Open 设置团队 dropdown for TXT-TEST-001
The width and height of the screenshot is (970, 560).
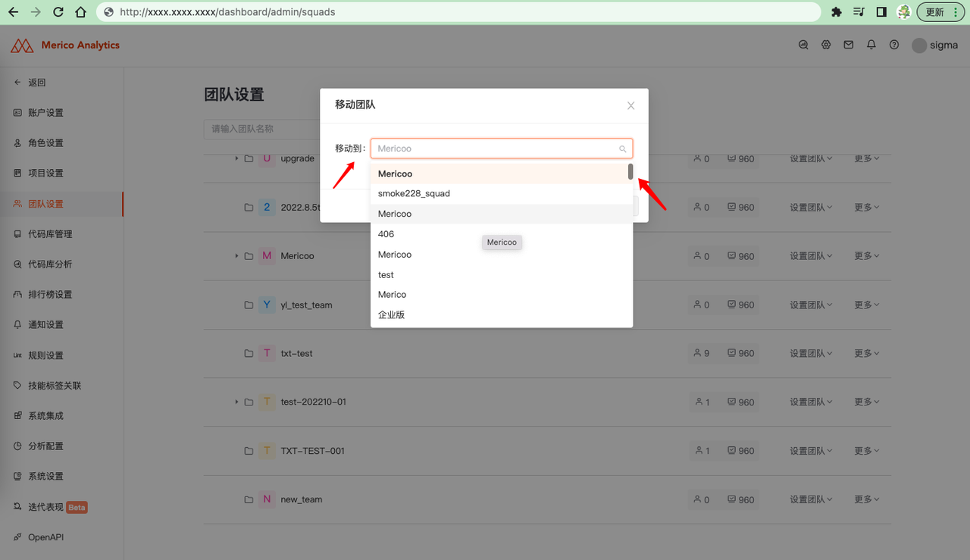coord(811,451)
